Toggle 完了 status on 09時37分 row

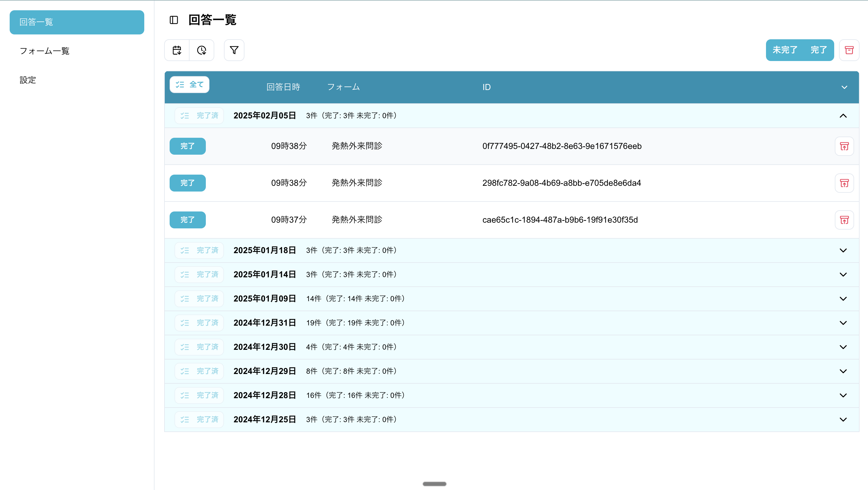pyautogui.click(x=187, y=220)
